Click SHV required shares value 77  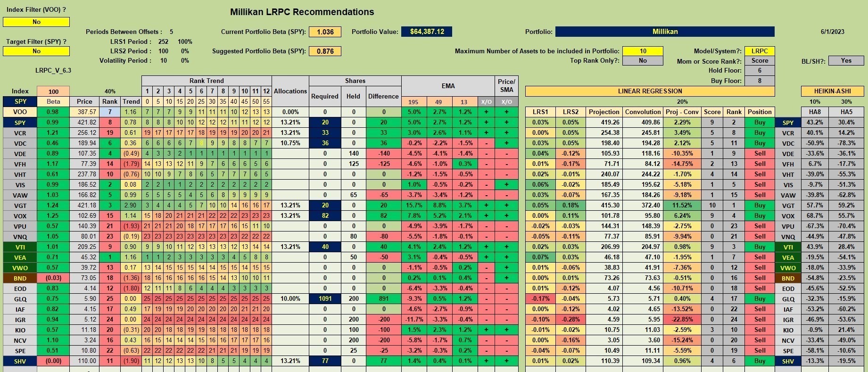pyautogui.click(x=325, y=361)
